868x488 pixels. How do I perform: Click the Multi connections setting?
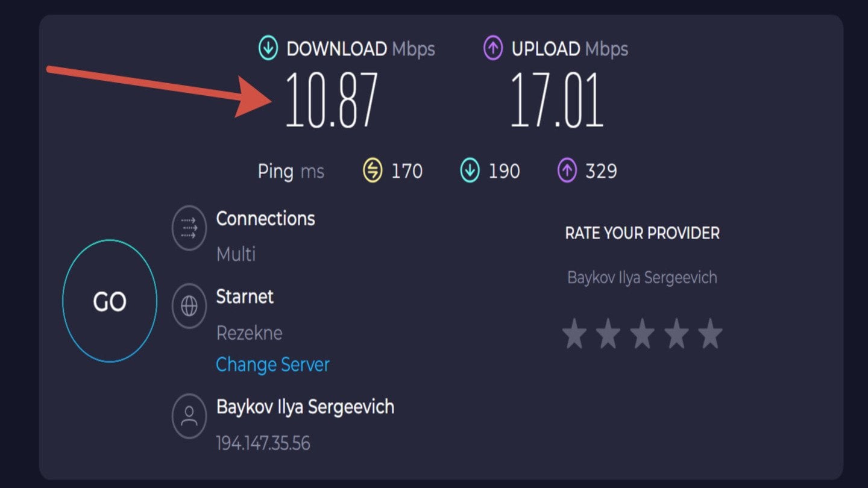click(x=236, y=254)
